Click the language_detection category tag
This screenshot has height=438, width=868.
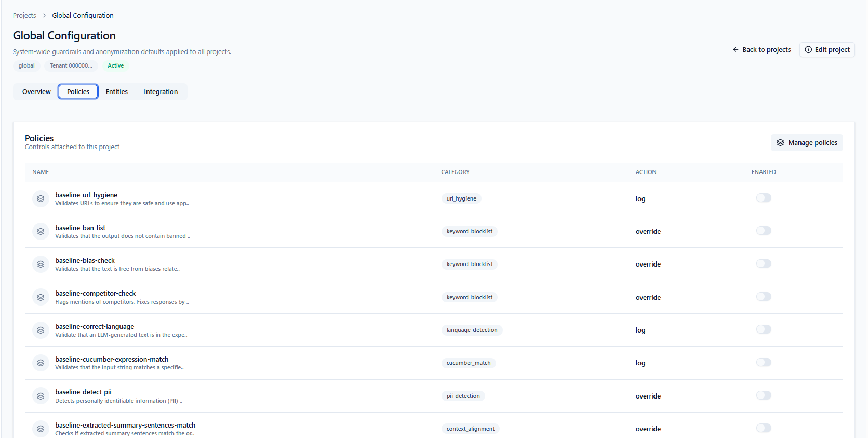[x=472, y=330]
